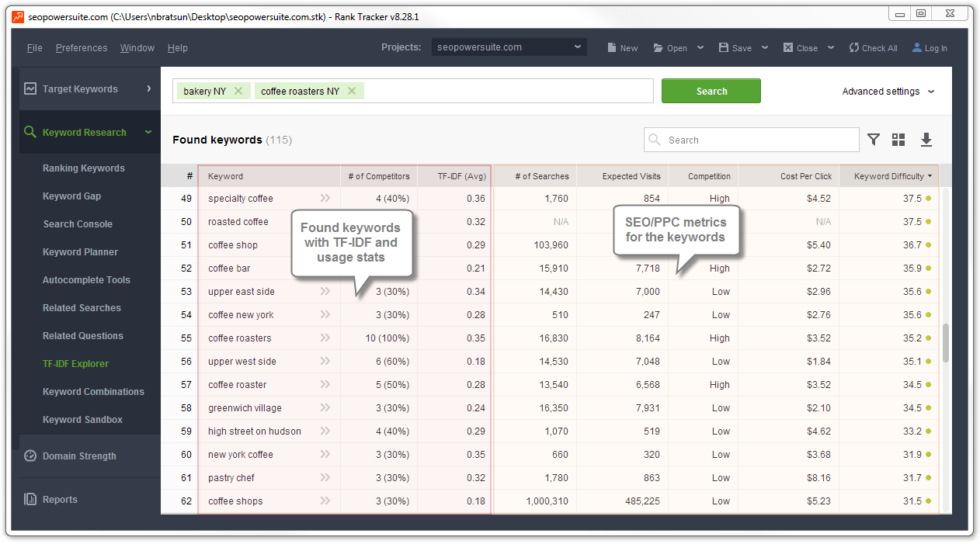
Task: Sort by TF-IDF (Avg) column header
Action: coord(454,176)
